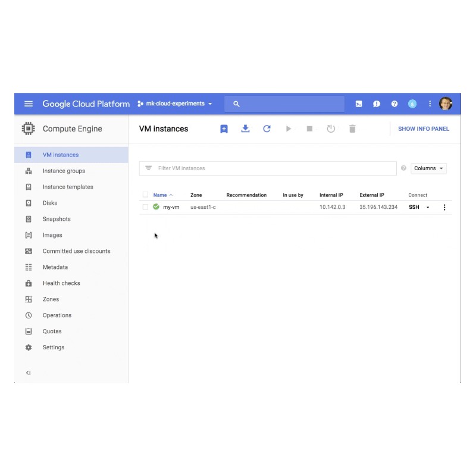
Task: Open the notifications alert icon
Action: click(x=377, y=104)
